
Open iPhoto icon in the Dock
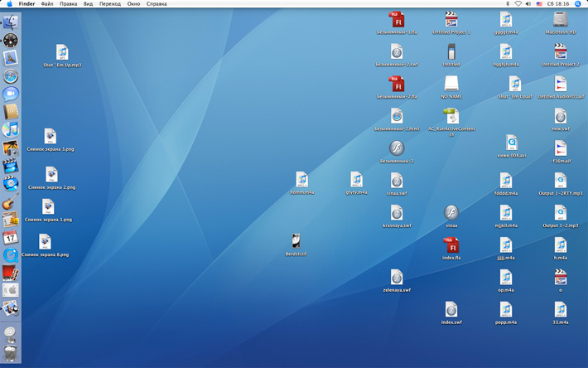(11, 148)
